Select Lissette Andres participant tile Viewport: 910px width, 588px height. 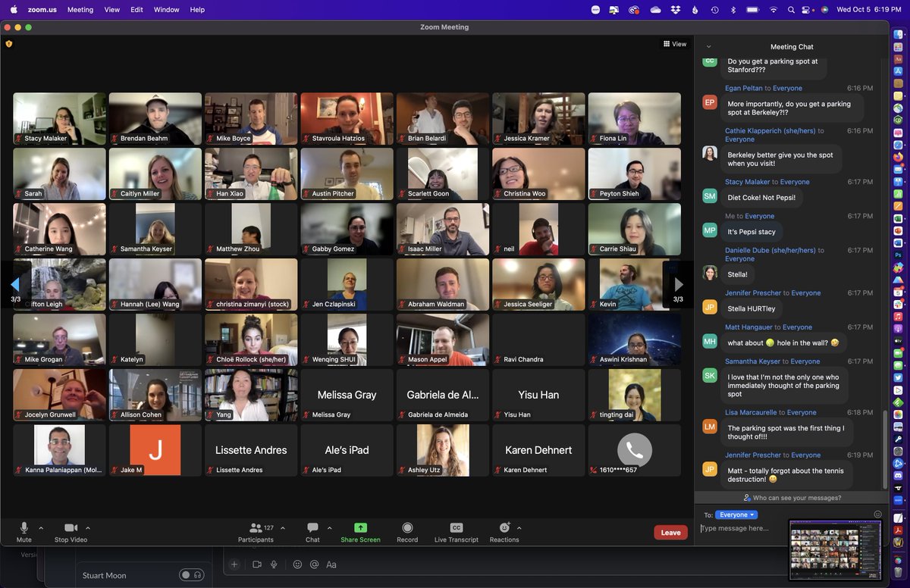click(251, 450)
